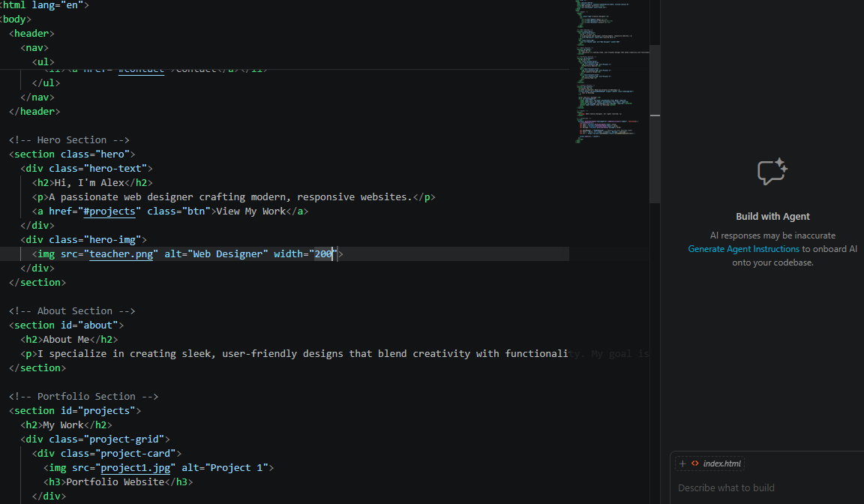Image resolution: width=864 pixels, height=504 pixels.
Task: Place cursor on the closing </header> tag
Action: (34, 112)
